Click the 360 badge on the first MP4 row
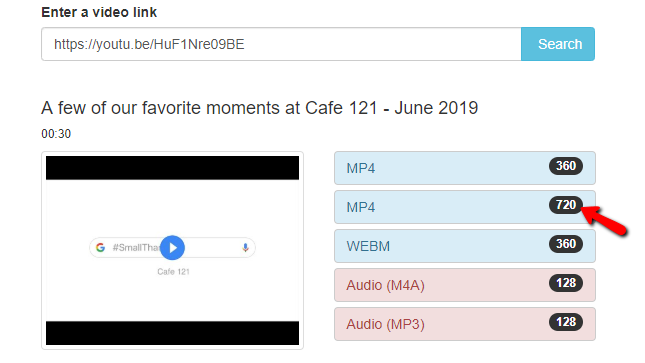The height and width of the screenshot is (363, 645). (x=566, y=166)
